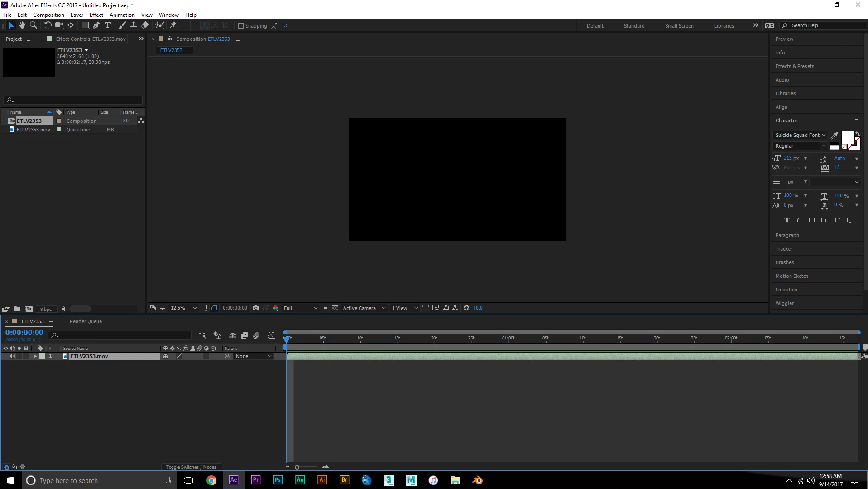The image size is (868, 489).
Task: Expand the Effects & Presets panel
Action: pyautogui.click(x=795, y=66)
